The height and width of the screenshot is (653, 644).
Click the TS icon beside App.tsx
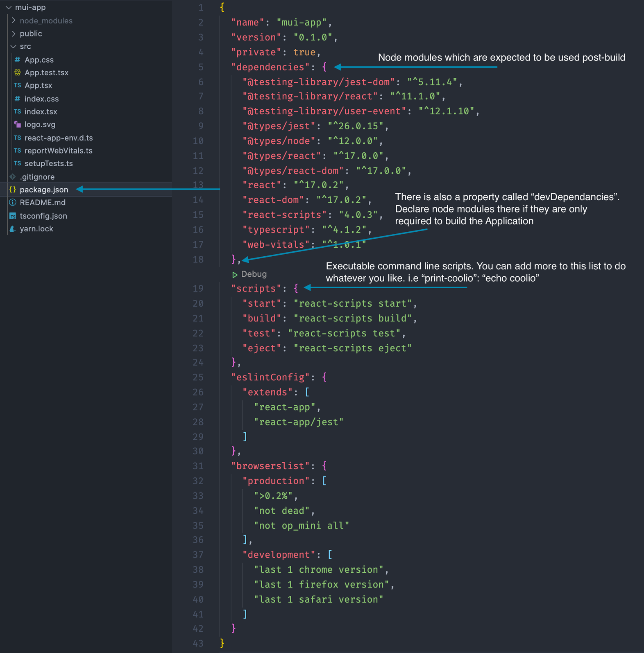(x=17, y=86)
